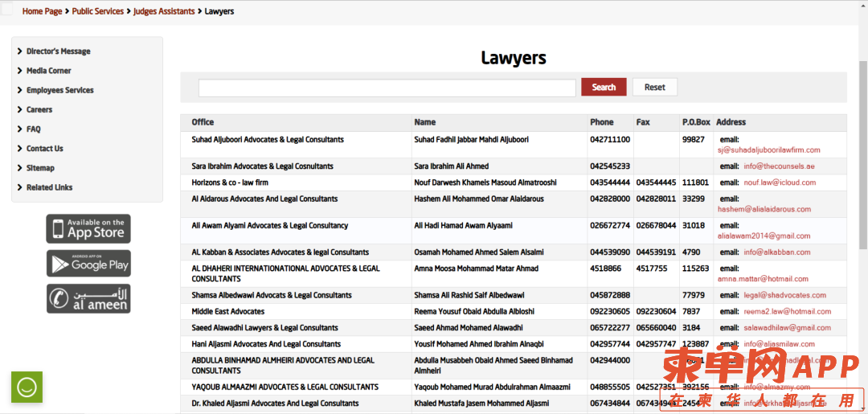Select phone number 026672774
Image resolution: width=868 pixels, height=414 pixels.
[610, 225]
